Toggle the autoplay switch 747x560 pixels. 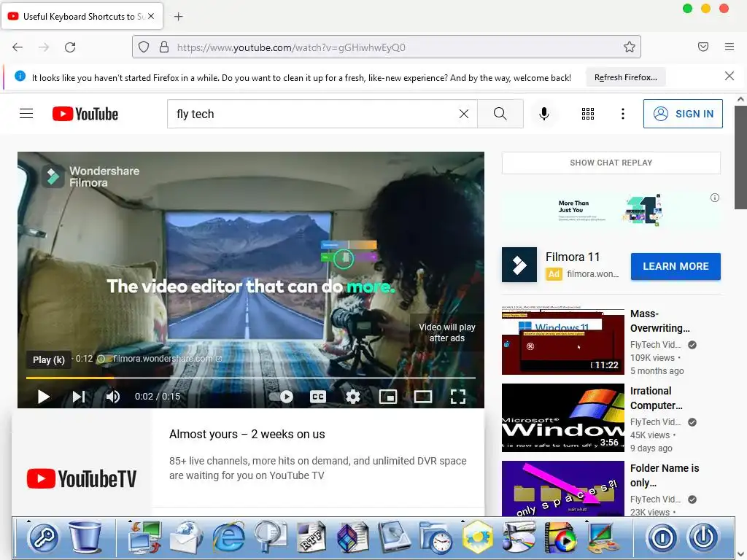point(281,396)
